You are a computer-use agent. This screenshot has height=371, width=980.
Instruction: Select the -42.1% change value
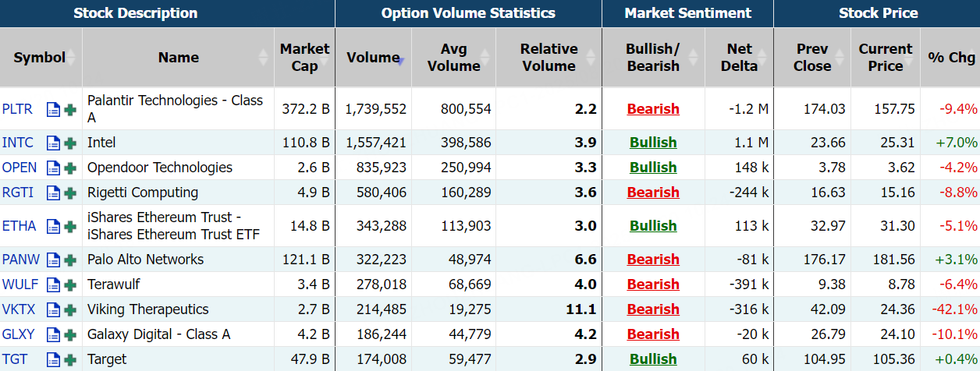tap(955, 309)
